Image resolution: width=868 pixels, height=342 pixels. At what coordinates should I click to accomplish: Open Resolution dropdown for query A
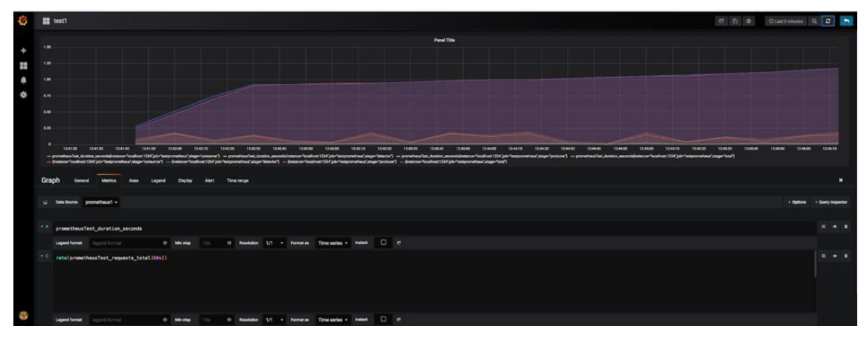coord(274,243)
